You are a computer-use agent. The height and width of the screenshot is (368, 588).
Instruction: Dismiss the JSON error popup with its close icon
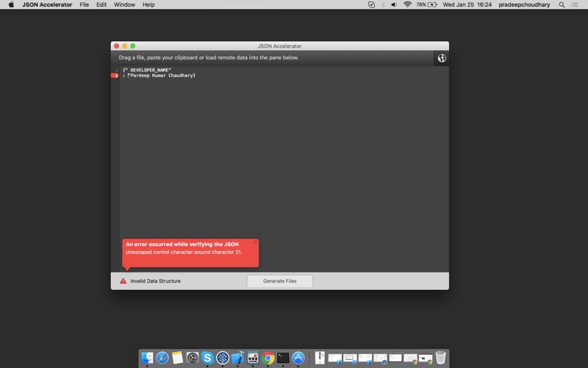(x=255, y=242)
